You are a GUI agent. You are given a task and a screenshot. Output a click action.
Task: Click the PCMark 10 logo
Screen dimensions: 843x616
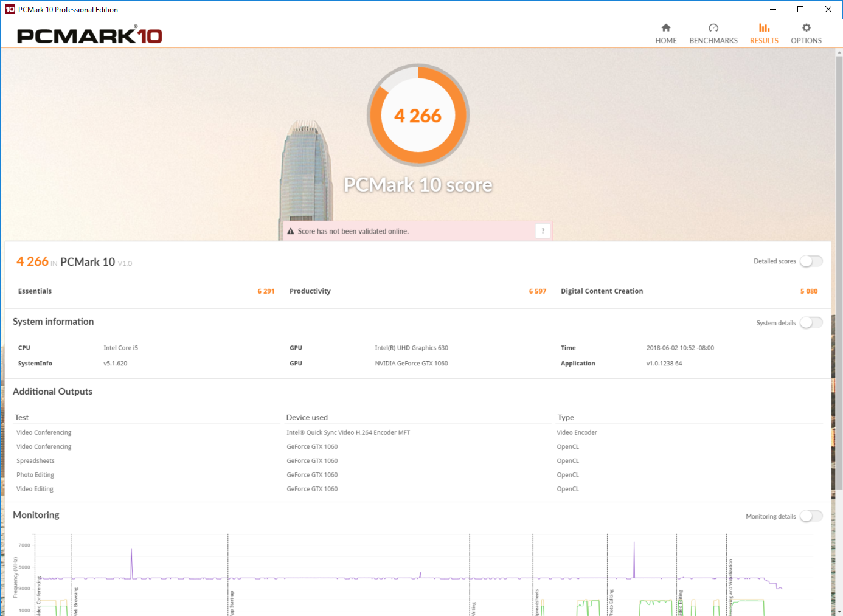(x=90, y=35)
